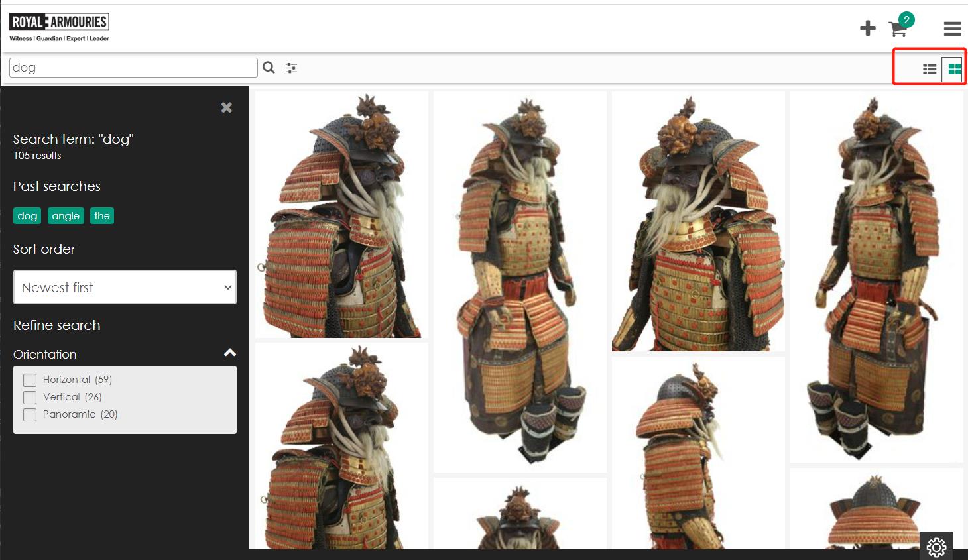Click the 'Sort order' heading
The image size is (968, 560).
44,249
